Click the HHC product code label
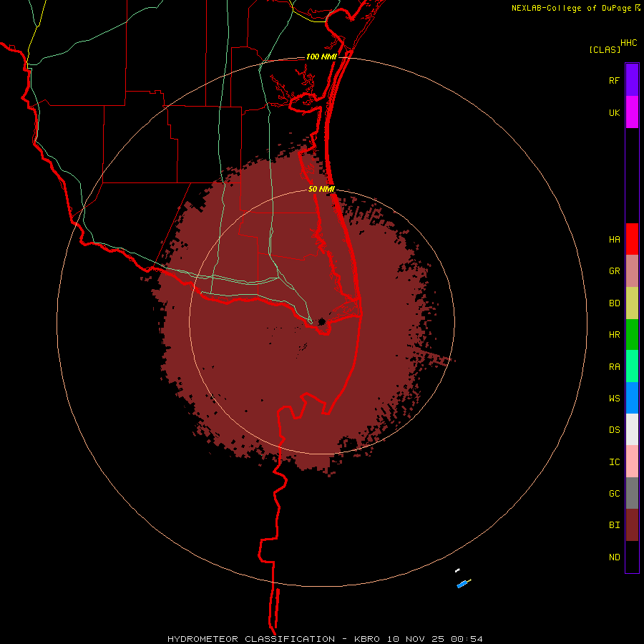This screenshot has width=644, height=644. click(628, 43)
